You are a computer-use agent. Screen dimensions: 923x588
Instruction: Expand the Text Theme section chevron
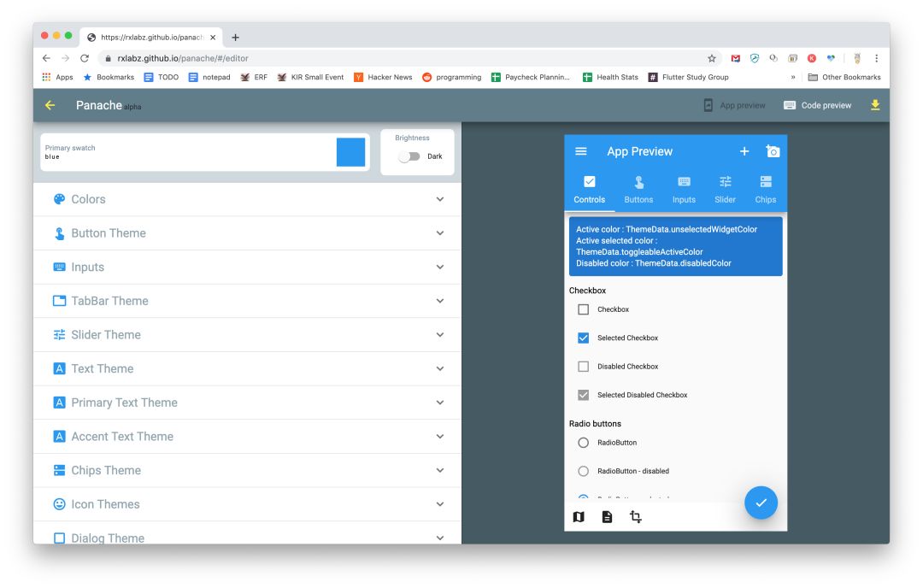point(440,368)
